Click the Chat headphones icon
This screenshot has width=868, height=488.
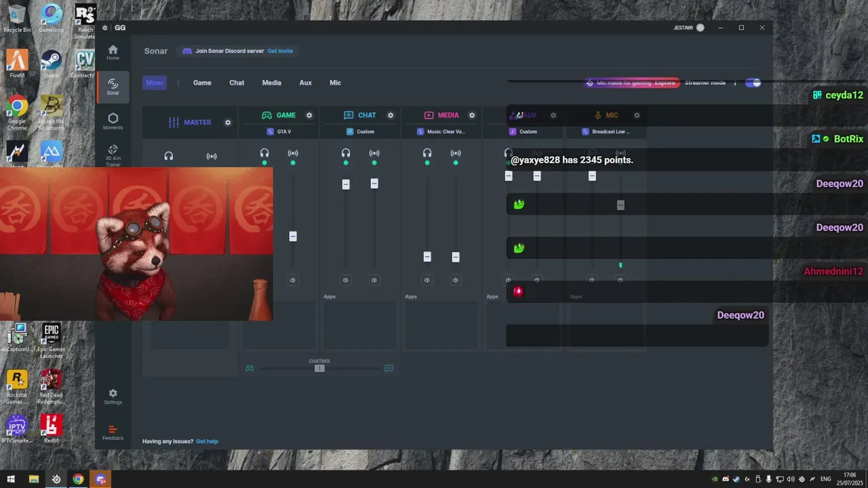point(346,153)
